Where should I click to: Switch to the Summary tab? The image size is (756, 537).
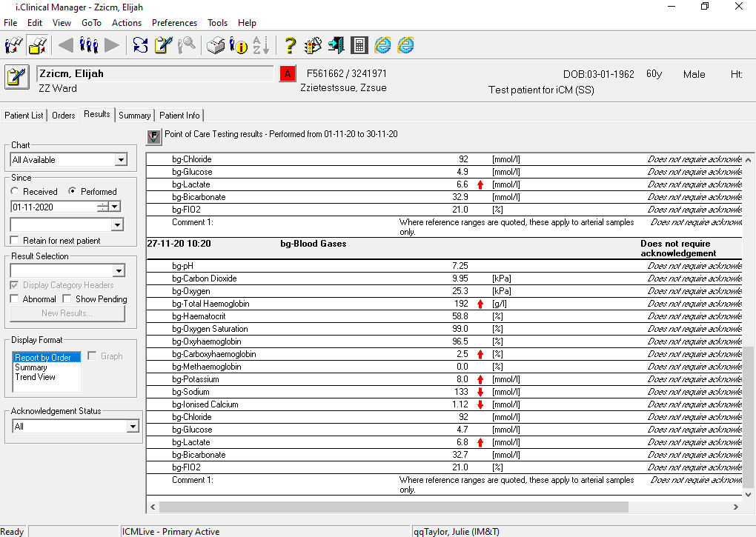point(134,116)
